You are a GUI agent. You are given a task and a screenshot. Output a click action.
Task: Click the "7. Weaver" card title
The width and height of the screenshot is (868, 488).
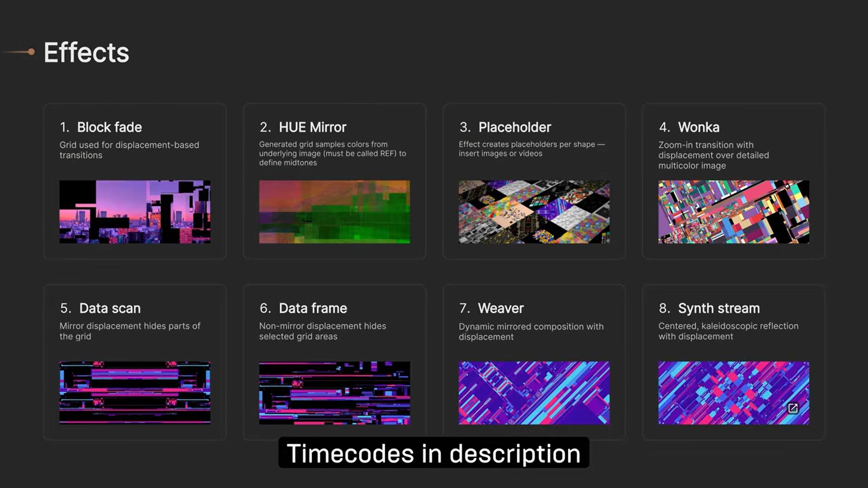point(491,308)
